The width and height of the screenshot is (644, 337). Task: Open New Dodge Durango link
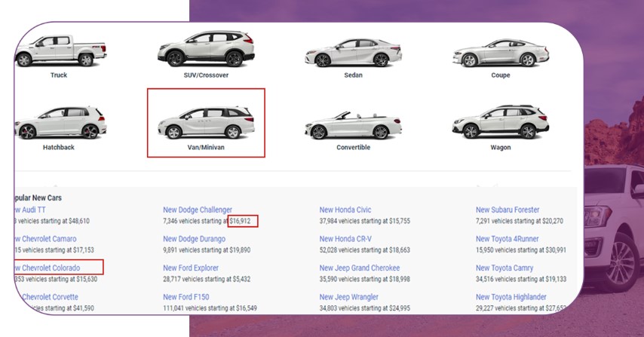[x=195, y=239]
